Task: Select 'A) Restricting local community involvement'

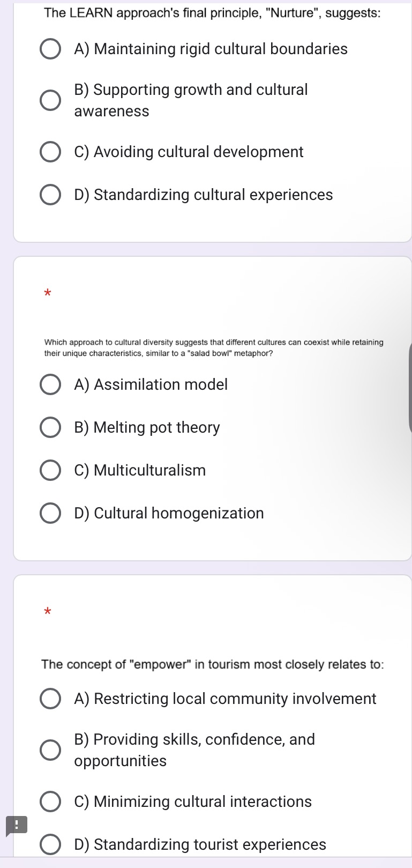Action: 50,699
